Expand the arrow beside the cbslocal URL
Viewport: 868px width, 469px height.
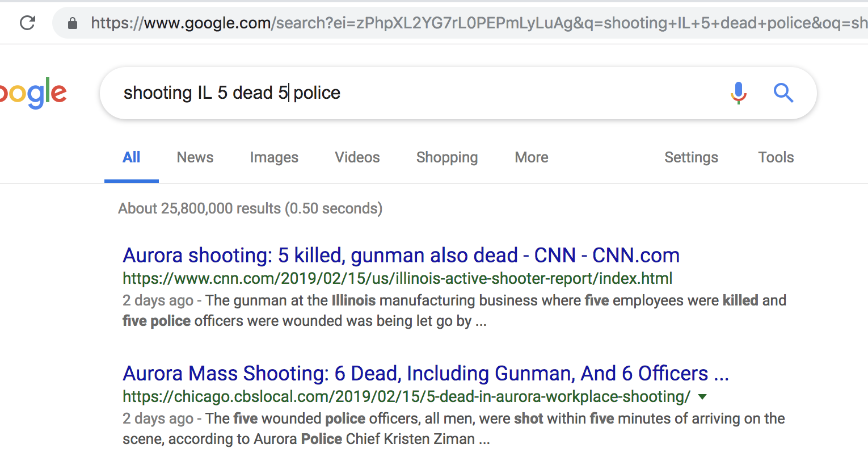point(702,397)
